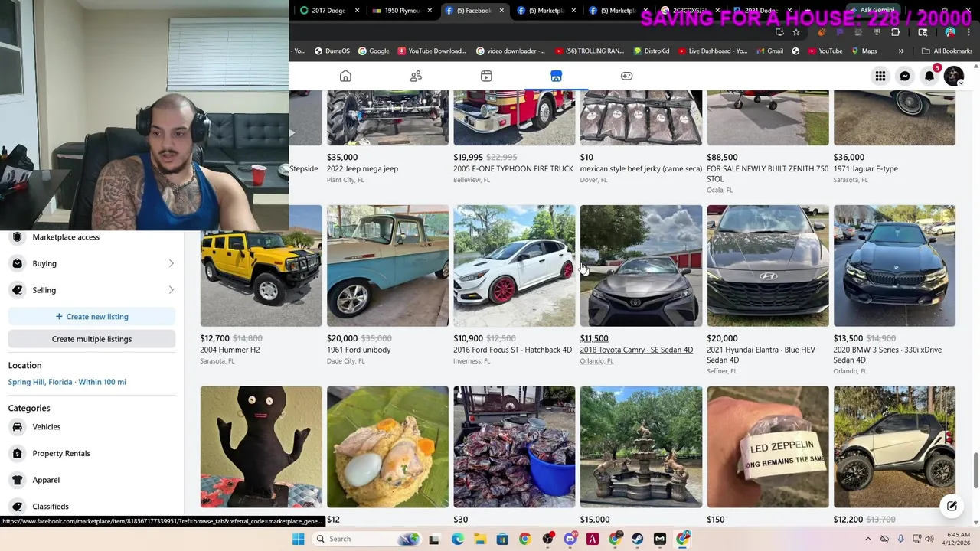980x551 pixels.
Task: Open the Gaming icon in Facebook nav
Action: (626, 76)
